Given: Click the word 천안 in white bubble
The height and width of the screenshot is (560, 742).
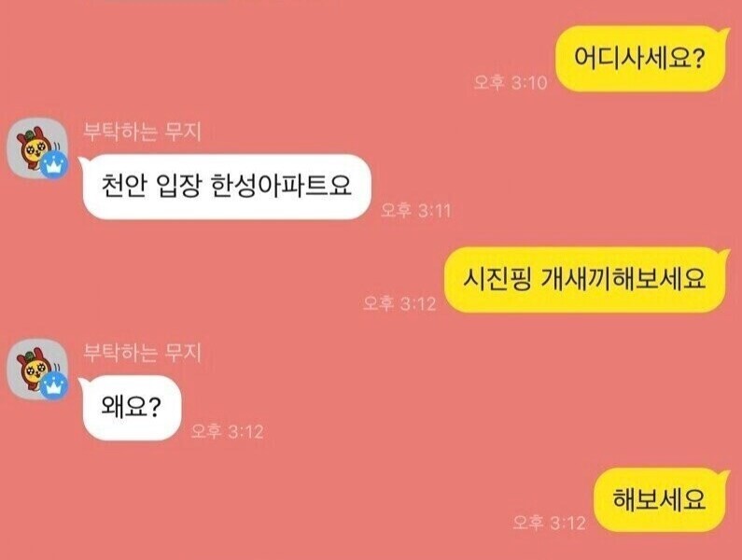Looking at the screenshot, I should pos(124,186).
